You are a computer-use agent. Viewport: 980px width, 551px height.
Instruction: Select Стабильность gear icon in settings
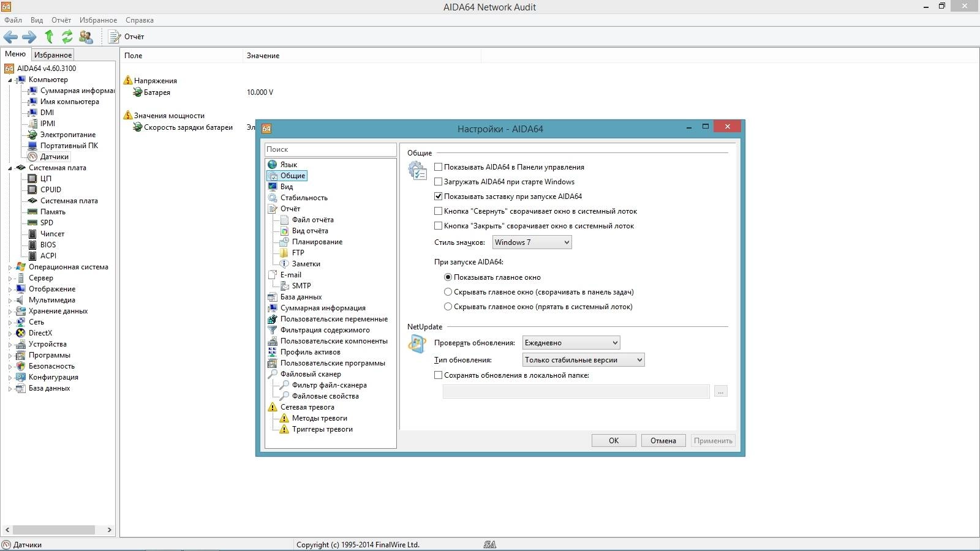[273, 198]
